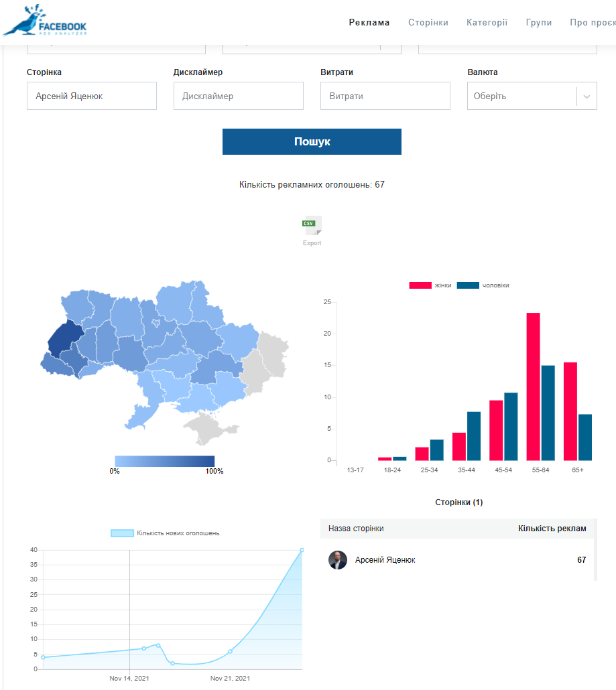This screenshot has width=616, height=690.
Task: Export results via the CSV icon
Action: click(312, 226)
